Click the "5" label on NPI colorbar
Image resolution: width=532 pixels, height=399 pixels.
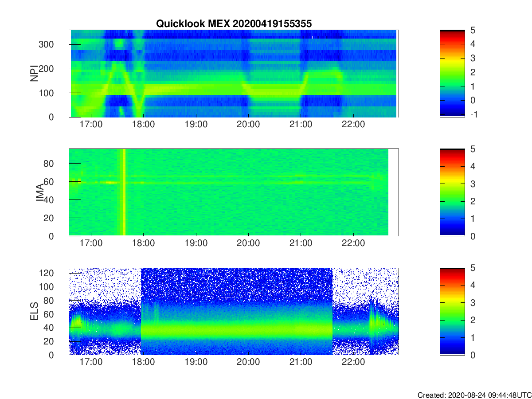(472, 30)
